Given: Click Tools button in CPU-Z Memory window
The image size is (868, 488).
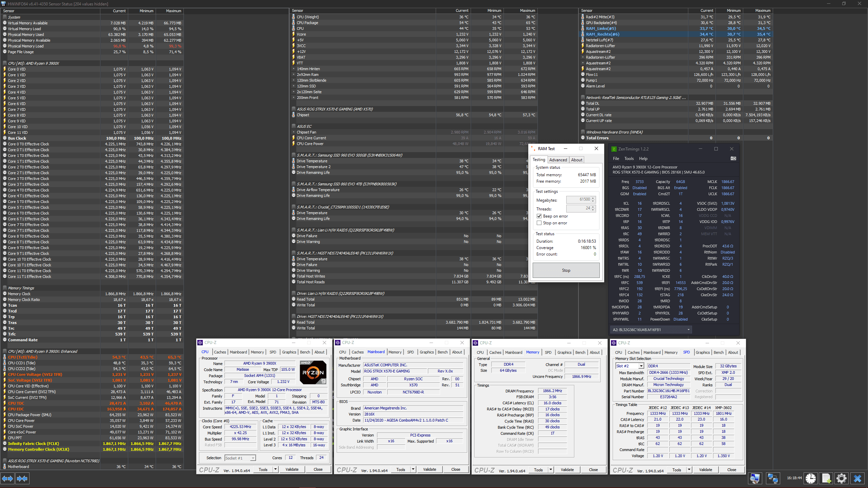Looking at the screenshot, I should 538,470.
